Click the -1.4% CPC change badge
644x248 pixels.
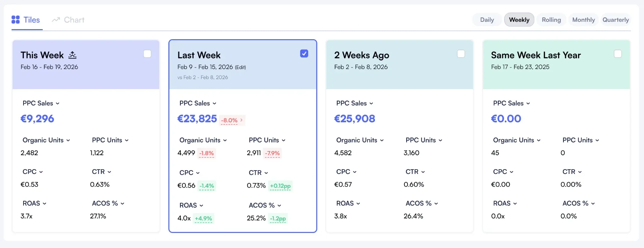(207, 186)
